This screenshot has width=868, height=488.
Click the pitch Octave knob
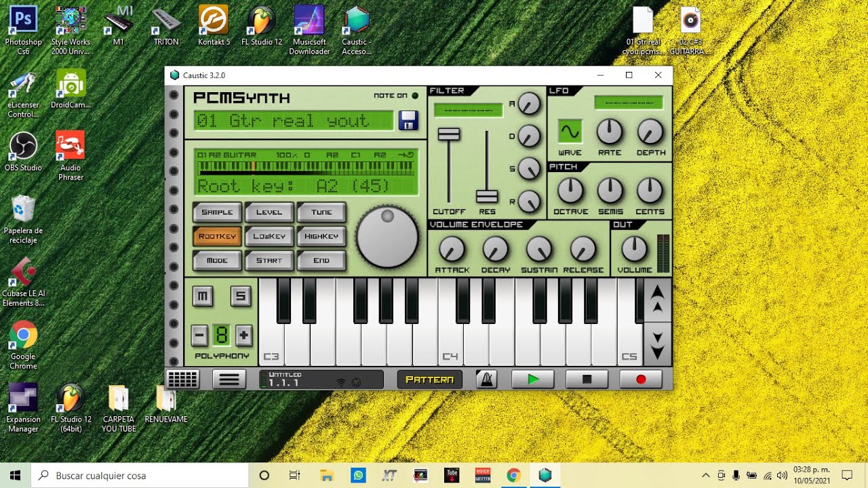(570, 191)
